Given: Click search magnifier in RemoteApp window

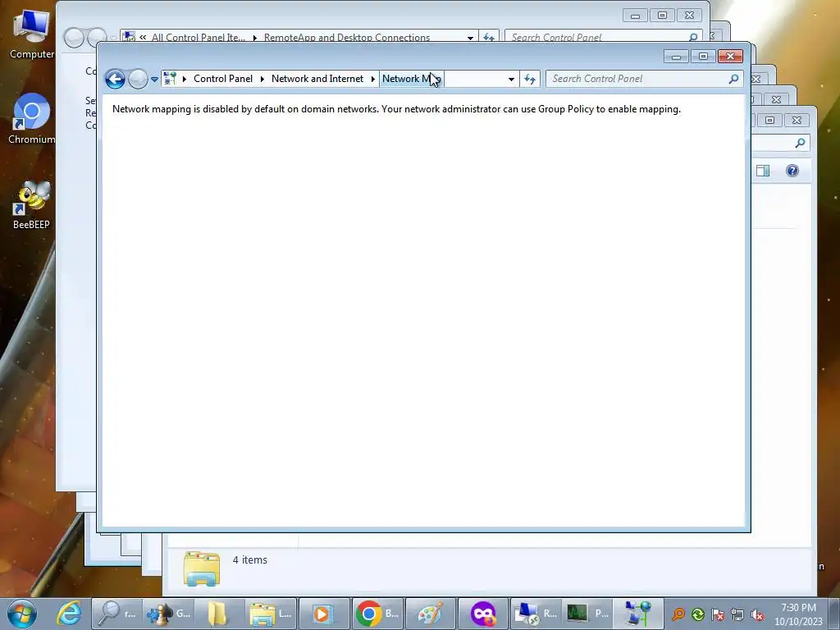Looking at the screenshot, I should 693,37.
